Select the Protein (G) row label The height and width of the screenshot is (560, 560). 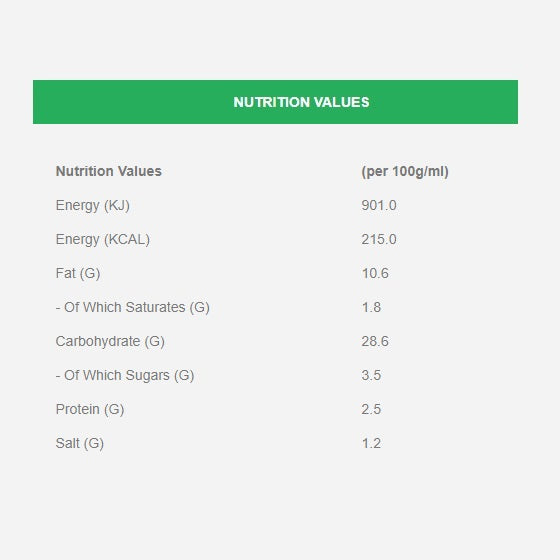pos(90,409)
